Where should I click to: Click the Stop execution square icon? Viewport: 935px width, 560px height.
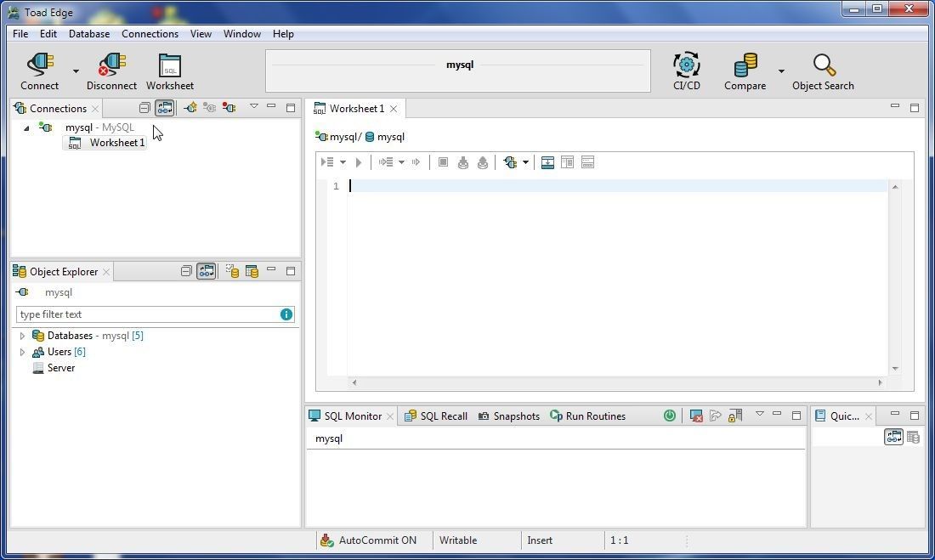pyautogui.click(x=443, y=162)
